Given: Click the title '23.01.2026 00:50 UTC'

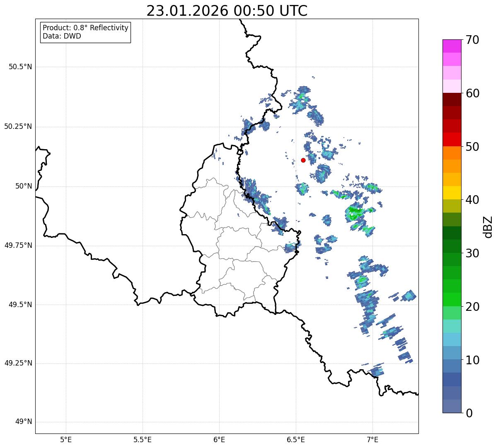Looking at the screenshot, I should point(227,11).
